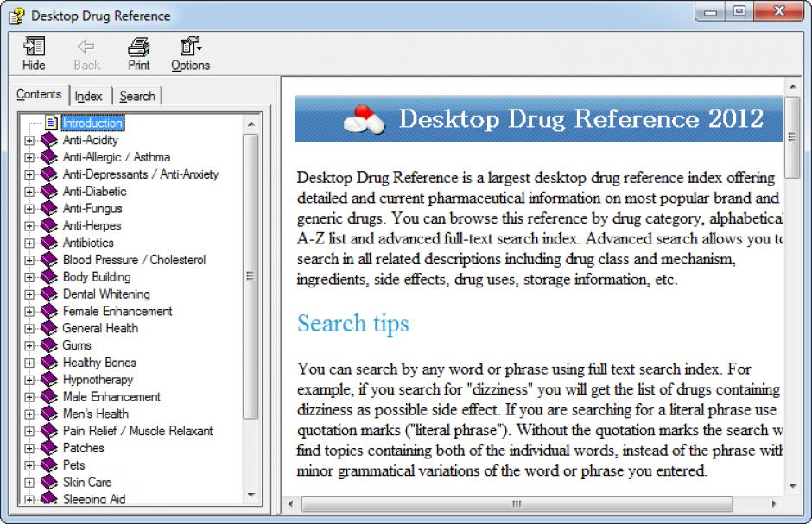Click the contents tree scroll up arrow
The image size is (812, 524).
point(251,123)
